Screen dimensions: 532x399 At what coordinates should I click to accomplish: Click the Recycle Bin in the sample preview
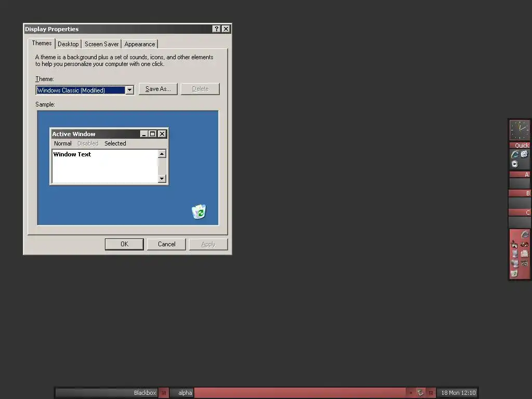199,212
